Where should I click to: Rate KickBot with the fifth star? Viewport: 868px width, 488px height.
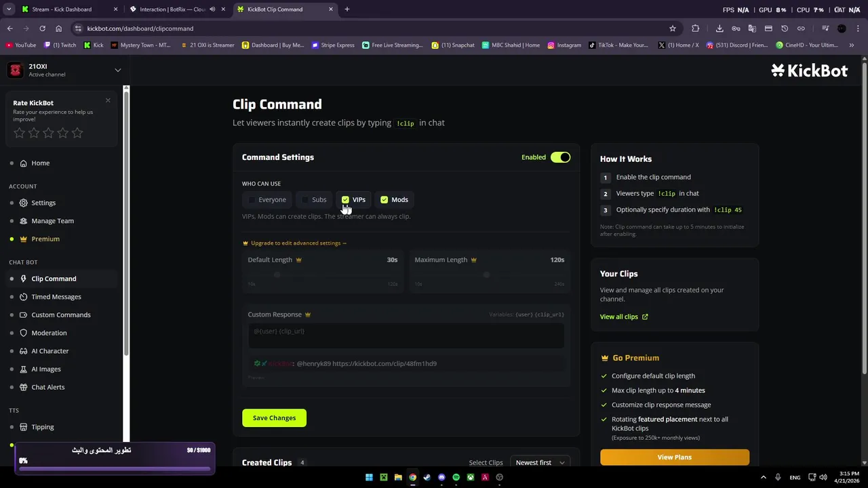tap(77, 133)
